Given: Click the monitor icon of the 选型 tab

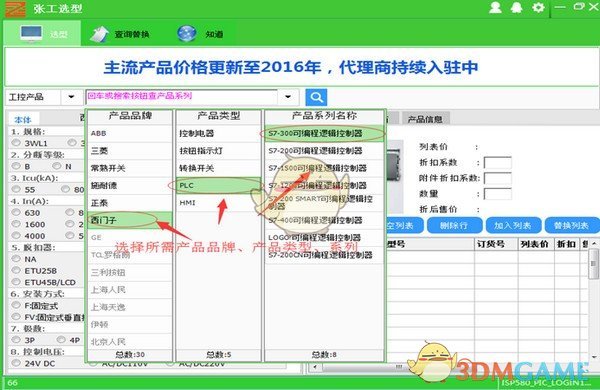Looking at the screenshot, I should coord(31,34).
